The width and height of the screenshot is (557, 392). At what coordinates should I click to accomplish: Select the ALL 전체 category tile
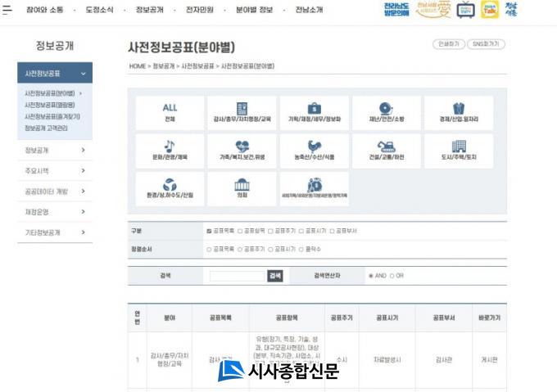(x=170, y=113)
